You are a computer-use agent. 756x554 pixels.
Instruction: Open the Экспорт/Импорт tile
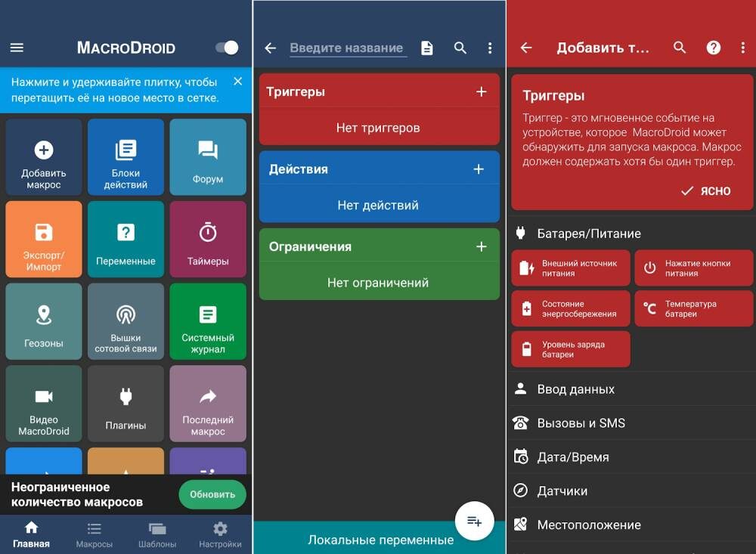(x=44, y=239)
